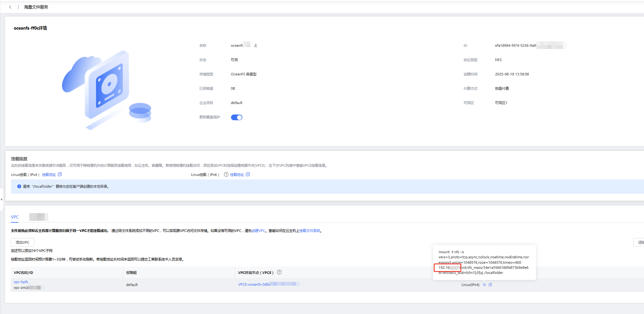644x314 pixels.
Task: Copy the Linux(IPv4) mount command in the VPC row
Action: (490, 285)
